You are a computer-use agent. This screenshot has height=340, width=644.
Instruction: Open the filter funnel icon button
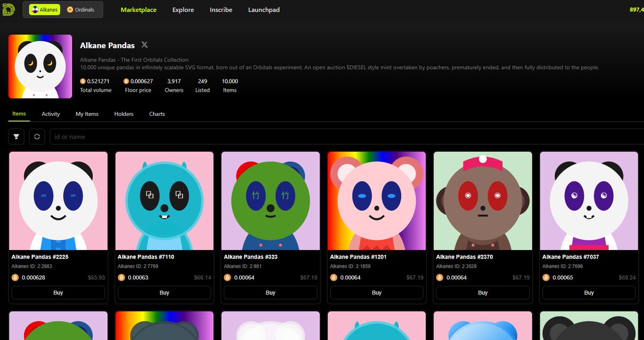point(16,137)
